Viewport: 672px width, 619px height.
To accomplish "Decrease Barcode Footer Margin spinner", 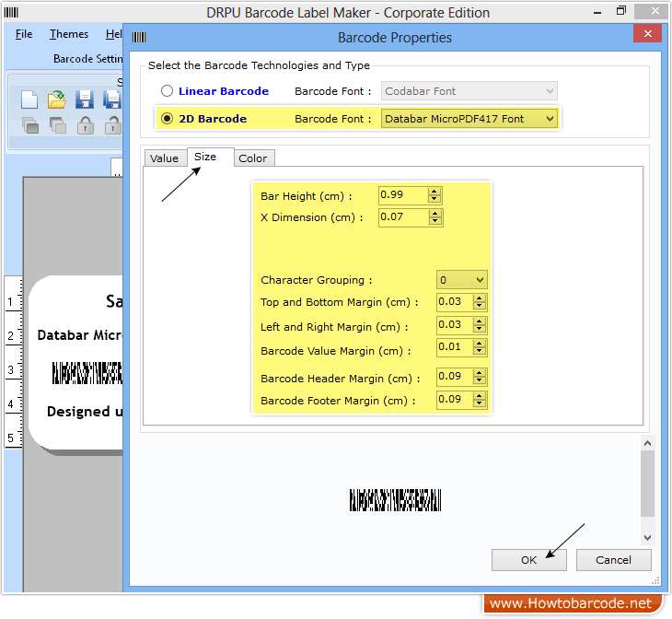I will 480,403.
